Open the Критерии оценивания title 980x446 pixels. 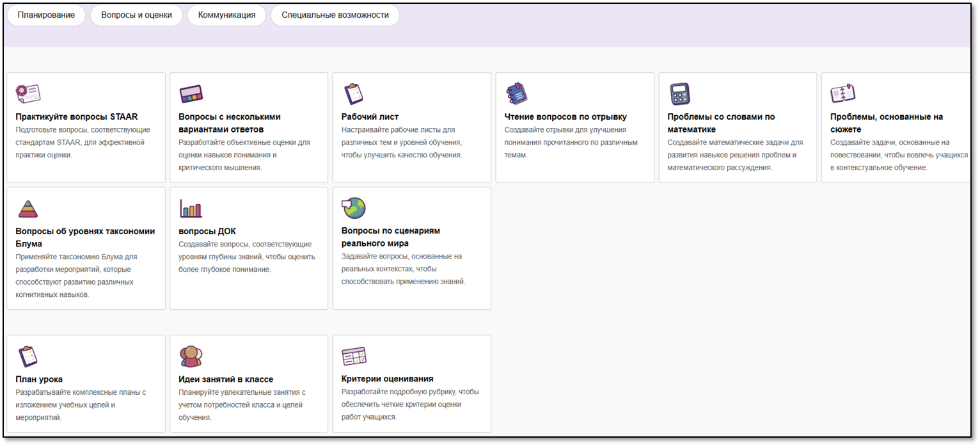point(388,379)
